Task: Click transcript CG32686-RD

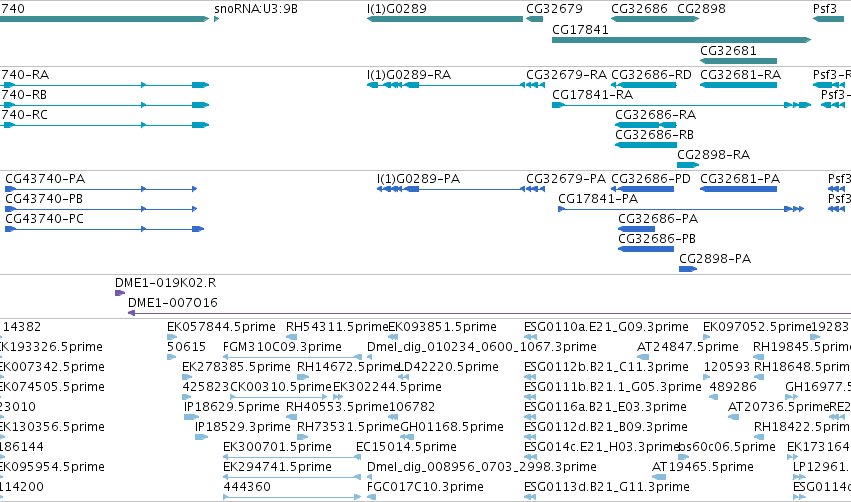Action: click(x=644, y=85)
